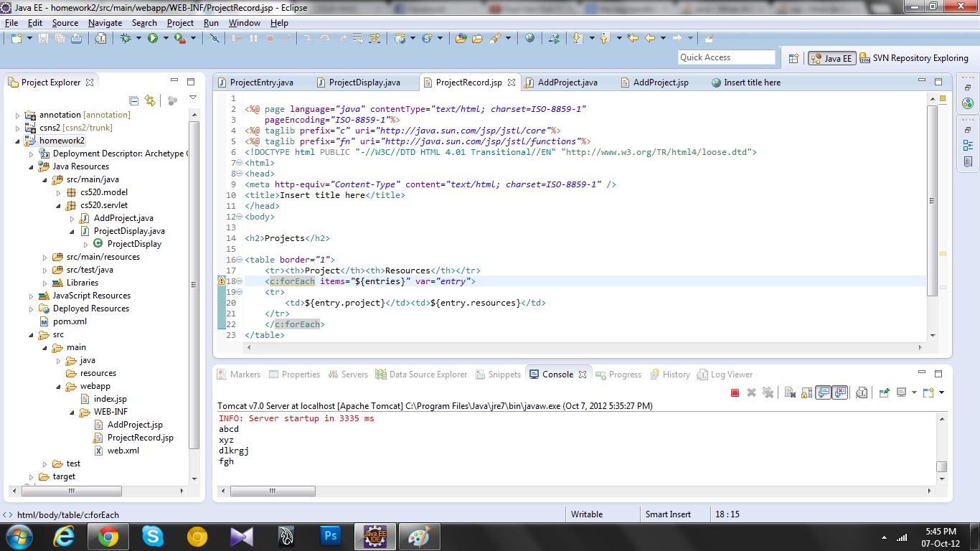Image resolution: width=980 pixels, height=551 pixels.
Task: Terminate the server with red stop icon
Action: click(735, 392)
